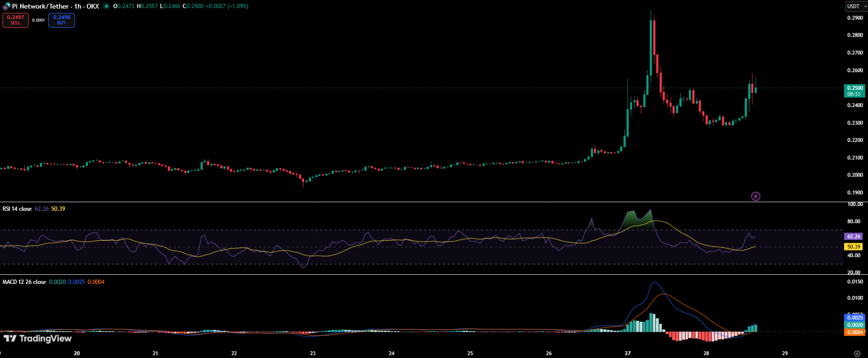This screenshot has width=868, height=358.
Task: Click the green market status dot
Action: pyautogui.click(x=106, y=6)
